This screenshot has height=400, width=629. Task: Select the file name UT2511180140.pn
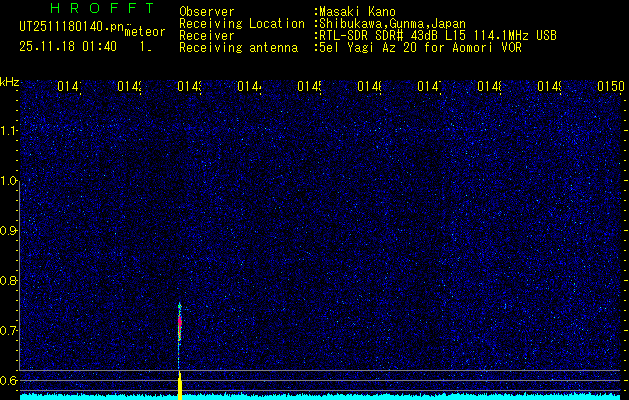[71, 26]
